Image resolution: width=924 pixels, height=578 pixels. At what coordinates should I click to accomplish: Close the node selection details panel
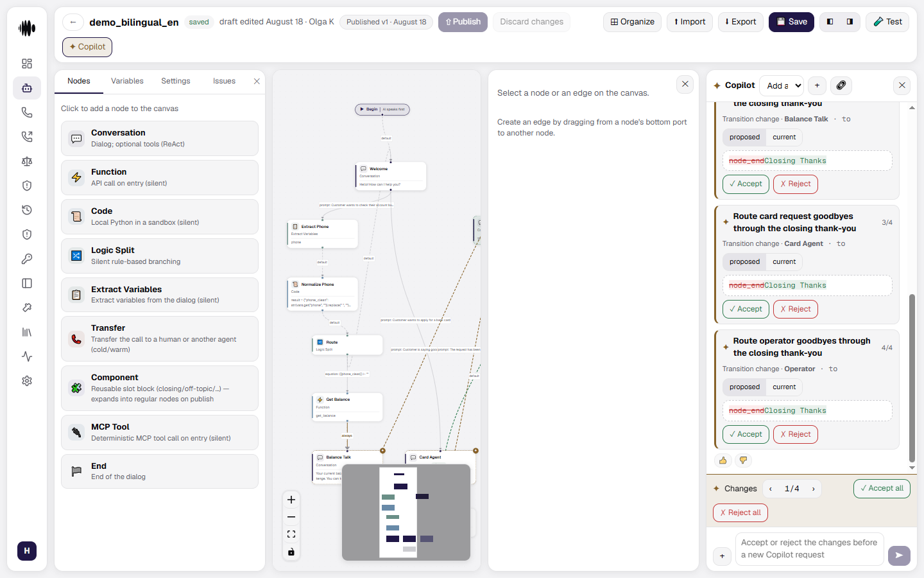pos(685,84)
